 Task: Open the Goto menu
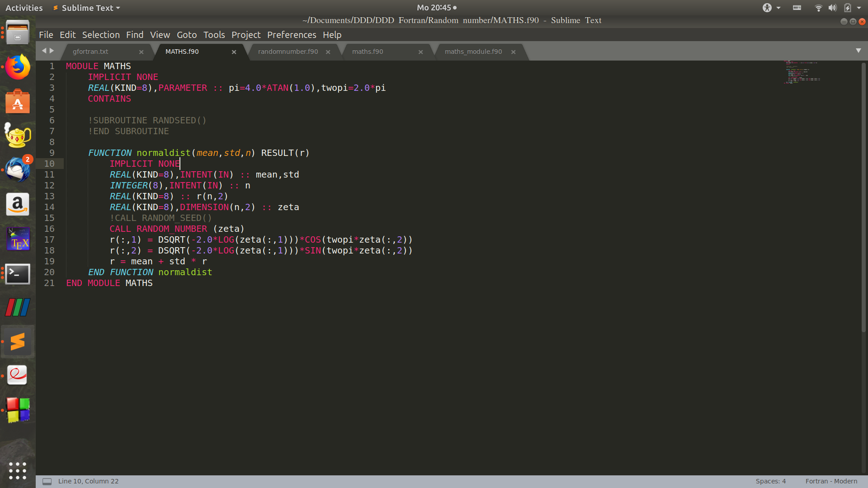click(187, 35)
